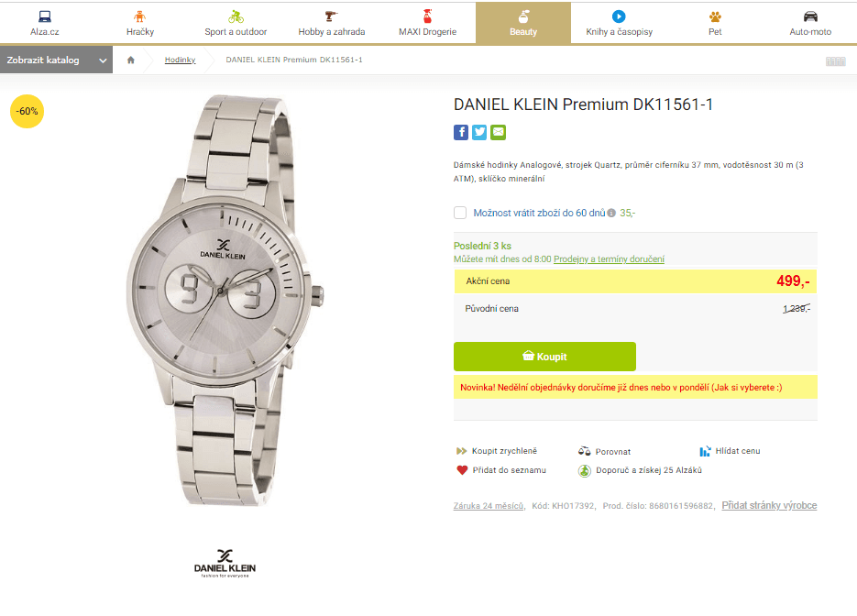Image resolution: width=857 pixels, height=616 pixels.
Task: Select the Auto-moto category
Action: tap(810, 23)
